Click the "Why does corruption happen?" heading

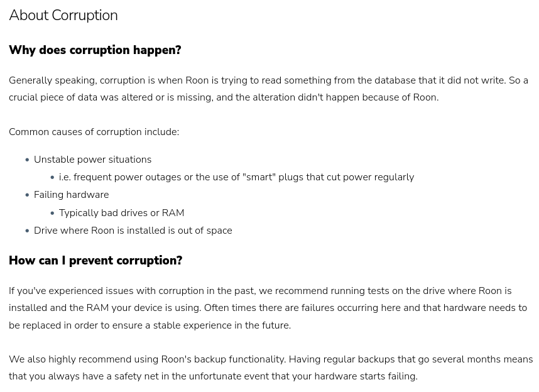point(95,50)
